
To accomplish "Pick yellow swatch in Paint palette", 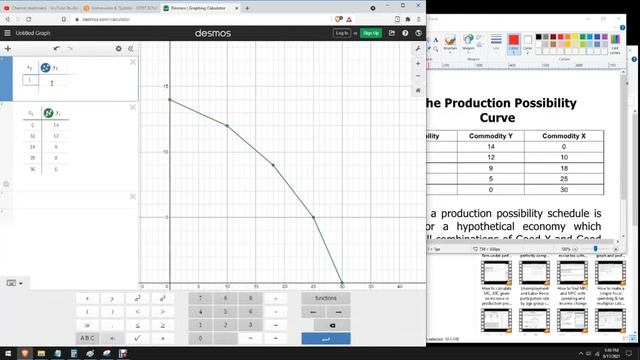I will [575, 37].
